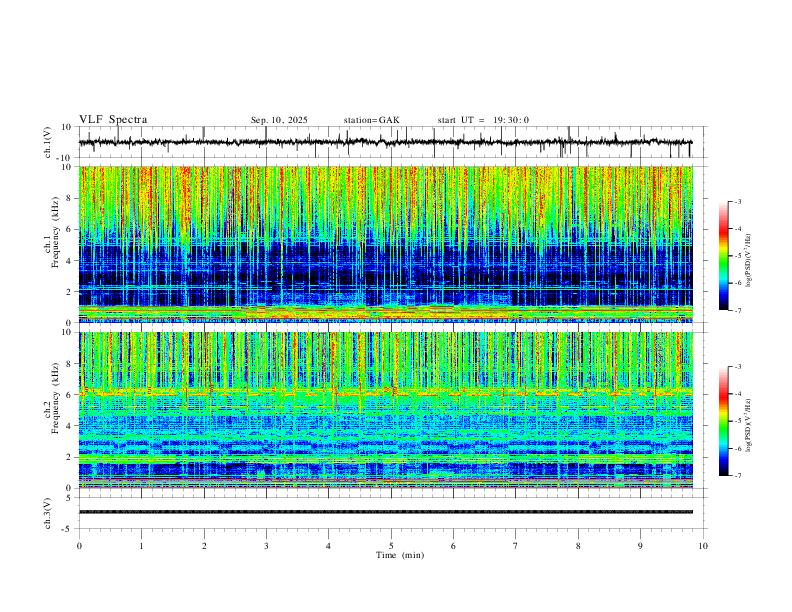792x612 pixels.
Task: Click inside the ch.1 frequency spectrogram
Action: click(386, 244)
